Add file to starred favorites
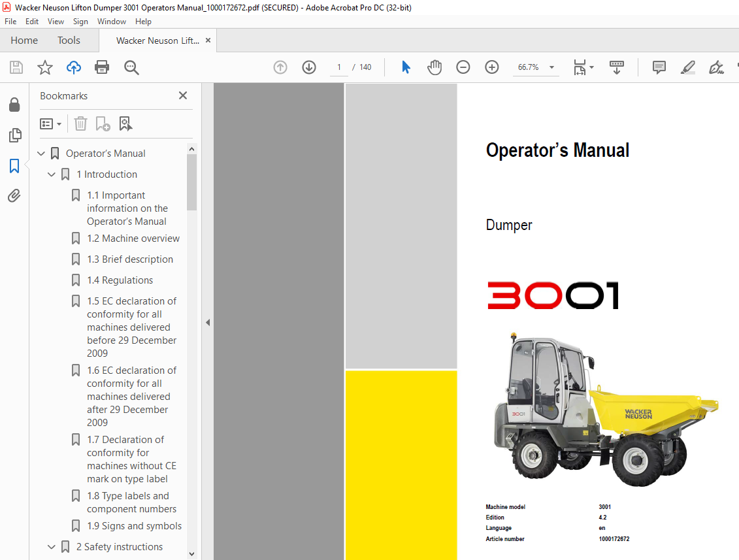The height and width of the screenshot is (560, 739). coord(45,67)
